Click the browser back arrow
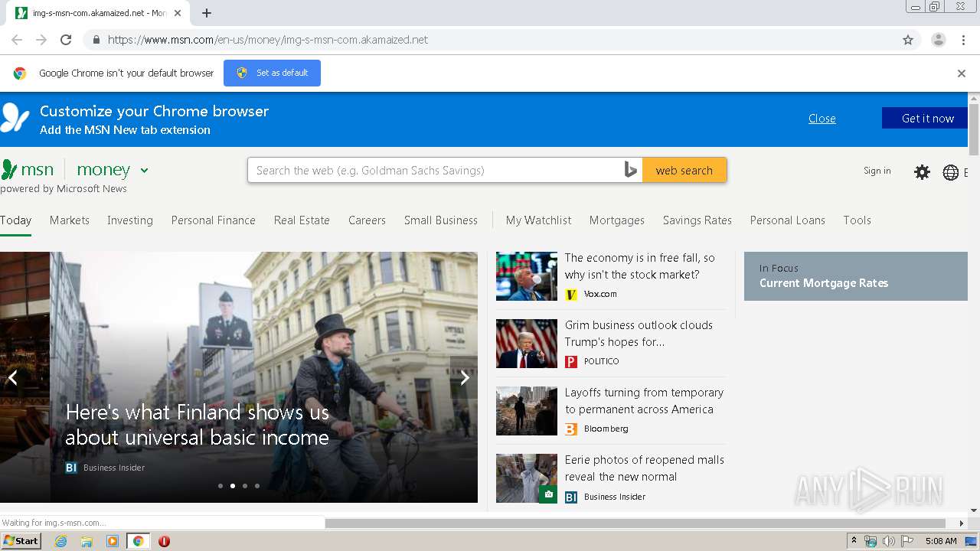The image size is (980, 551). click(x=17, y=40)
